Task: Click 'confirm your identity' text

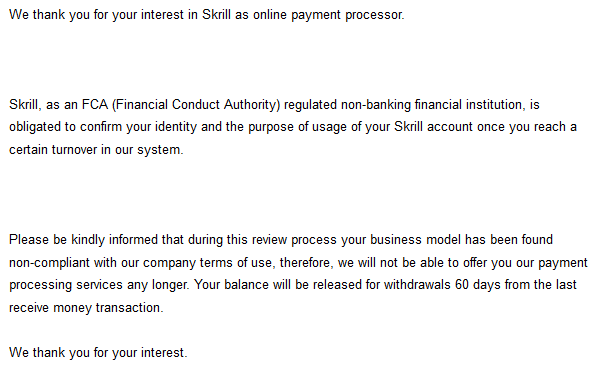Action: 138,127
